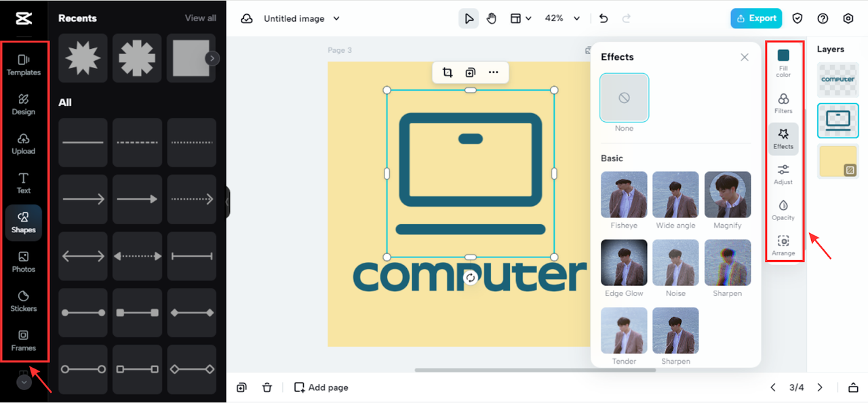Viewport: 868px width, 403px height.
Task: Select the Shapes sidebar panel
Action: click(x=24, y=223)
